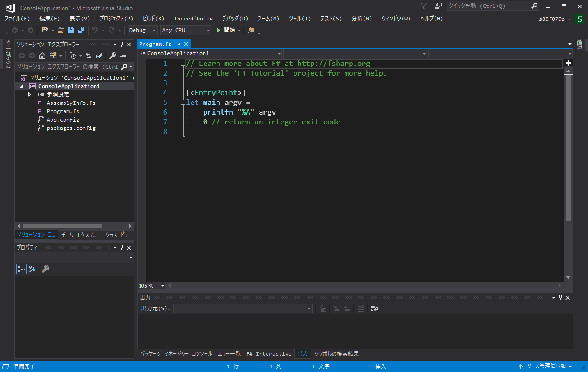Click the Collapse All icon in Solution Explorer
The image size is (588, 372).
[x=99, y=55]
